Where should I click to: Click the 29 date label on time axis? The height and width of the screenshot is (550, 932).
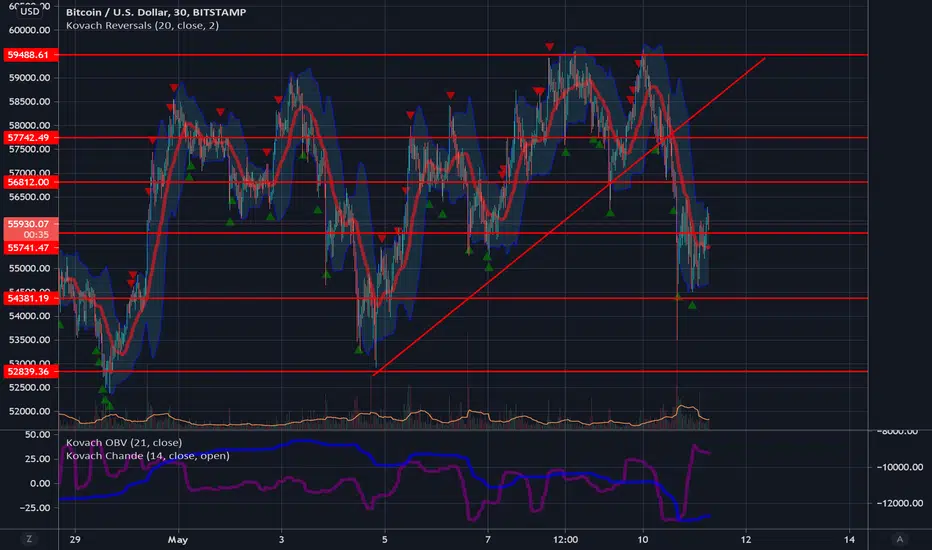(x=74, y=540)
